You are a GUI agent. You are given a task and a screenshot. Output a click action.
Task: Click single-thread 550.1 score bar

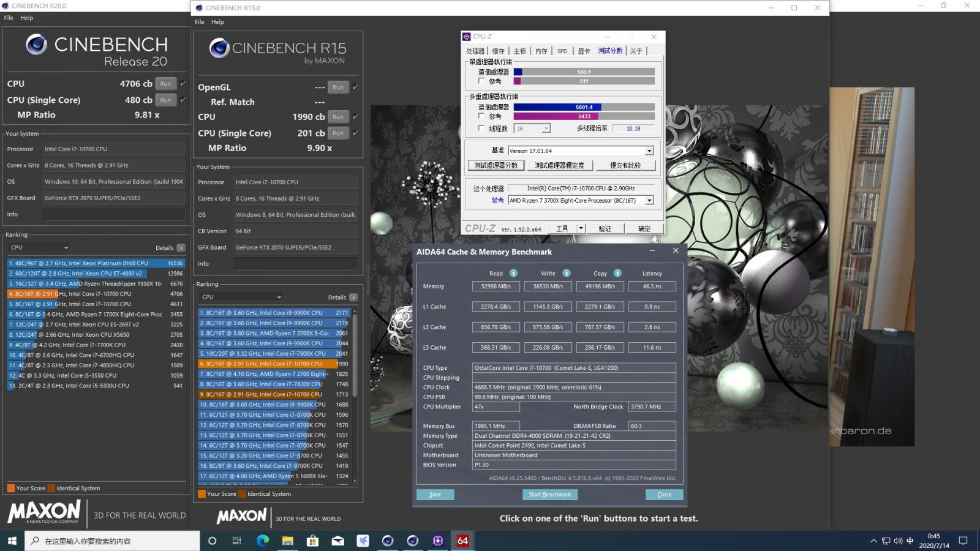[584, 72]
